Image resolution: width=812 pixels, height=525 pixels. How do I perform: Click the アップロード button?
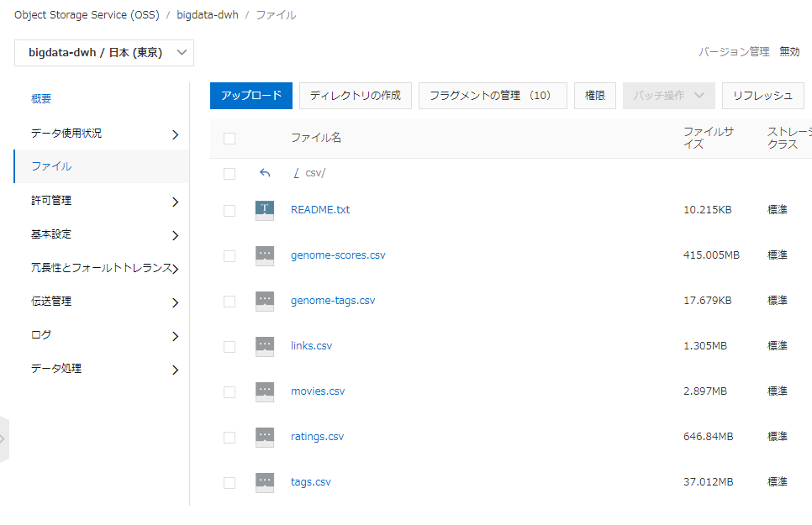point(251,96)
